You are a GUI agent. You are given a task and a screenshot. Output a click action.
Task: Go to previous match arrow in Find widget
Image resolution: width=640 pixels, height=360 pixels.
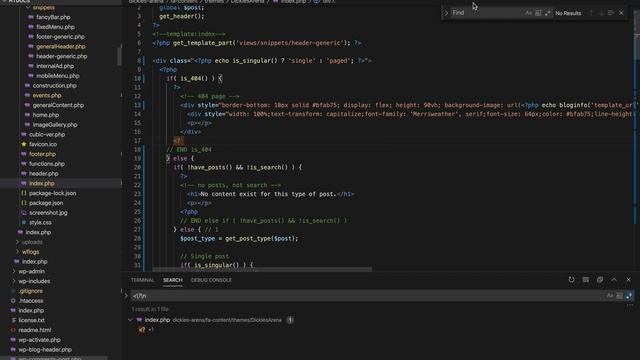pyautogui.click(x=591, y=13)
